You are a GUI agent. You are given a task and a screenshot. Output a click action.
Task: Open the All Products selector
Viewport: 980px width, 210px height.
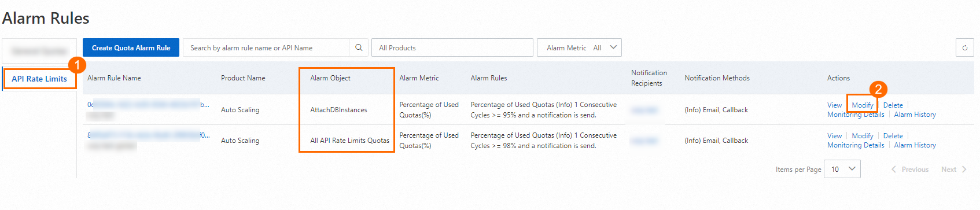click(452, 48)
